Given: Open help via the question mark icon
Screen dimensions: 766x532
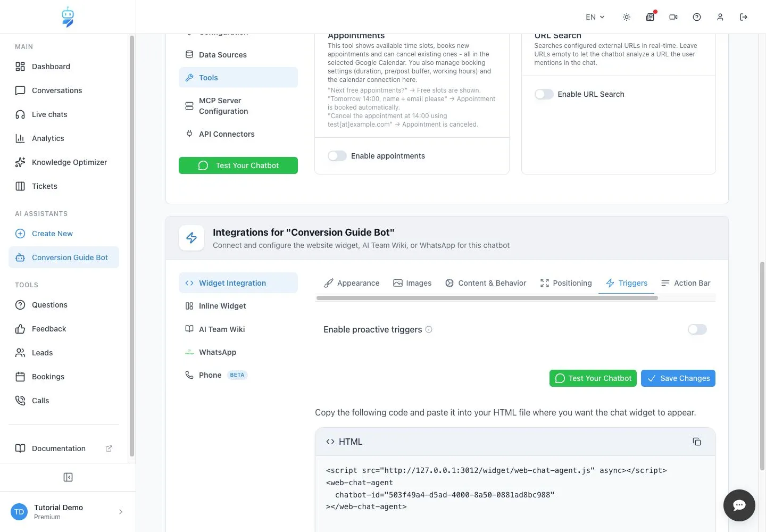Looking at the screenshot, I should coord(697,17).
